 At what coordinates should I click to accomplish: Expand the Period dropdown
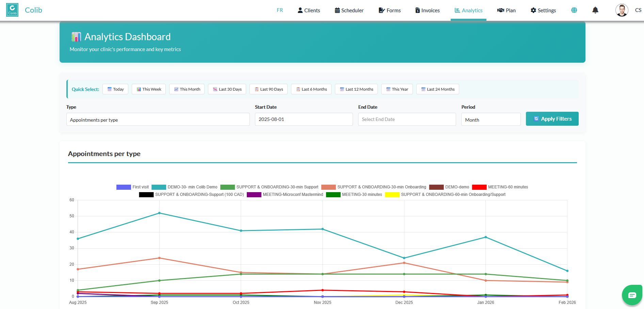pos(490,120)
